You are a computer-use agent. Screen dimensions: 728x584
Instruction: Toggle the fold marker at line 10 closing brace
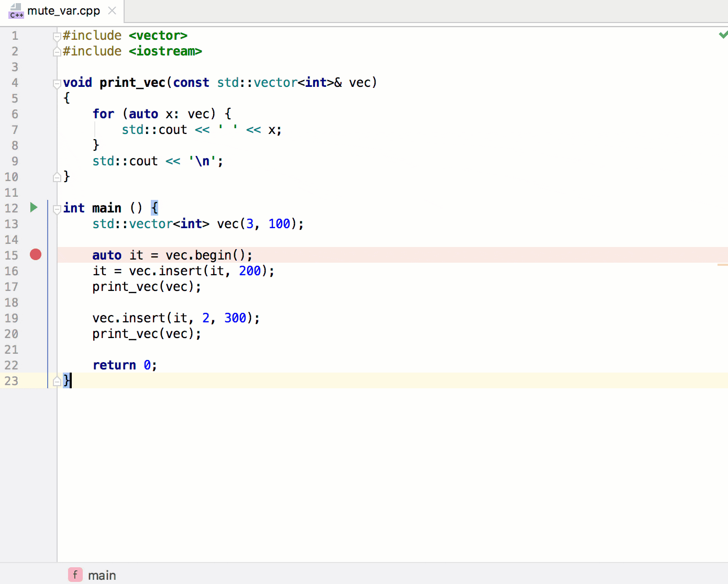click(57, 177)
